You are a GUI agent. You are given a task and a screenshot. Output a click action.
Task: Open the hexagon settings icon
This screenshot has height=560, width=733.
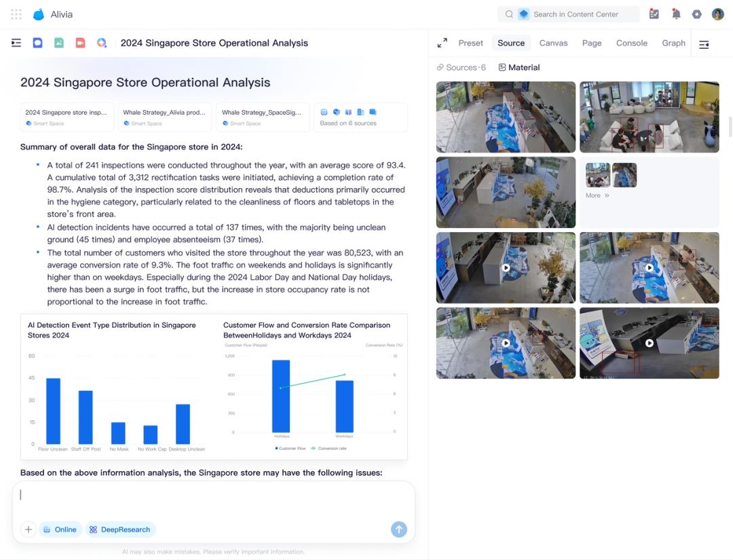(697, 14)
